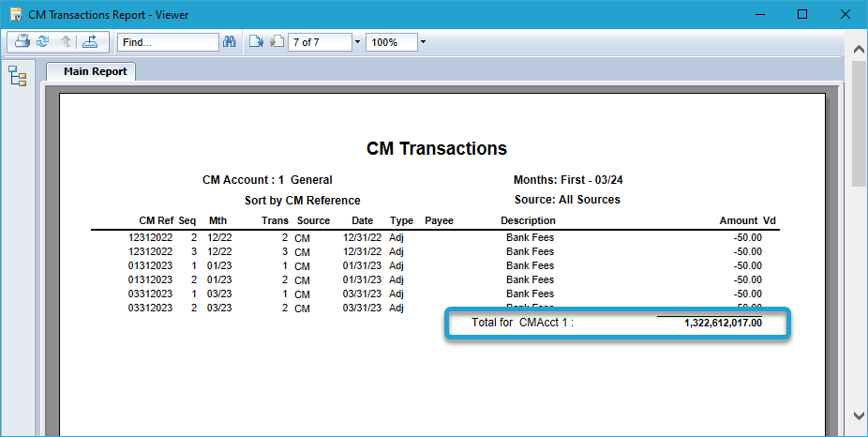Image resolution: width=868 pixels, height=437 pixels.
Task: Click the Print report icon
Action: [x=22, y=41]
